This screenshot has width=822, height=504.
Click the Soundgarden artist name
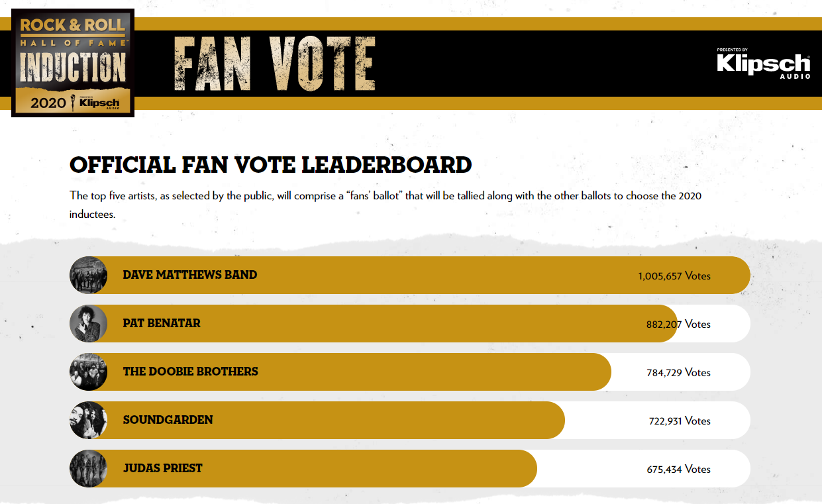tap(168, 420)
